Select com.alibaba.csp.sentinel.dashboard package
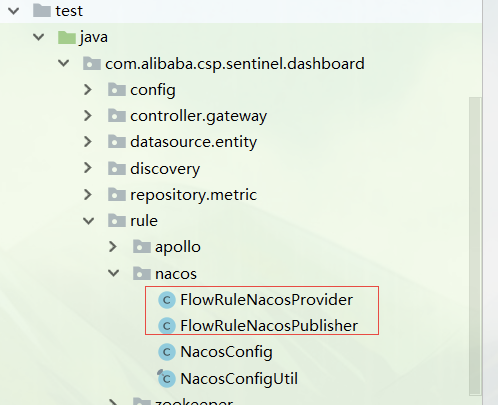This screenshot has width=498, height=405. tap(235, 64)
